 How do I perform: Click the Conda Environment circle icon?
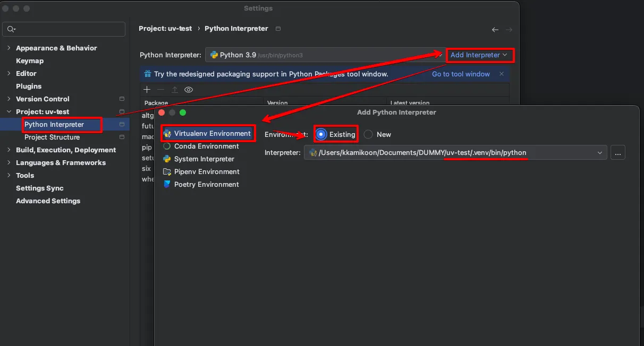pyautogui.click(x=167, y=146)
